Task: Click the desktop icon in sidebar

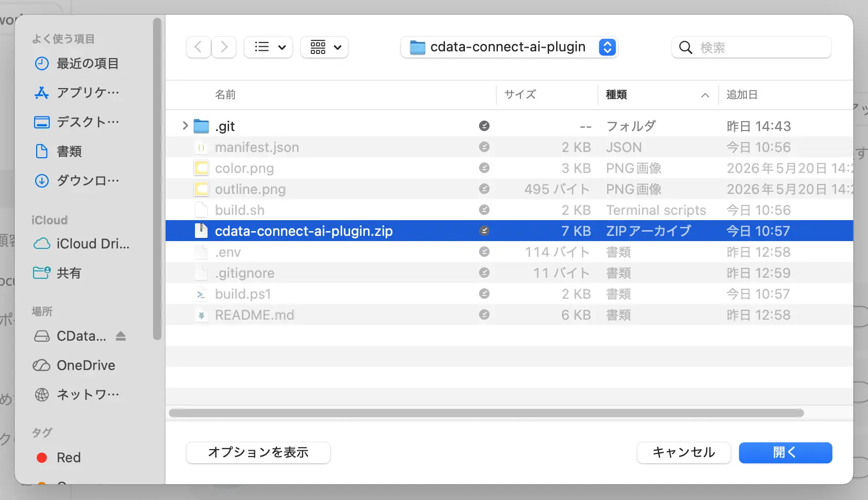Action: (41, 122)
